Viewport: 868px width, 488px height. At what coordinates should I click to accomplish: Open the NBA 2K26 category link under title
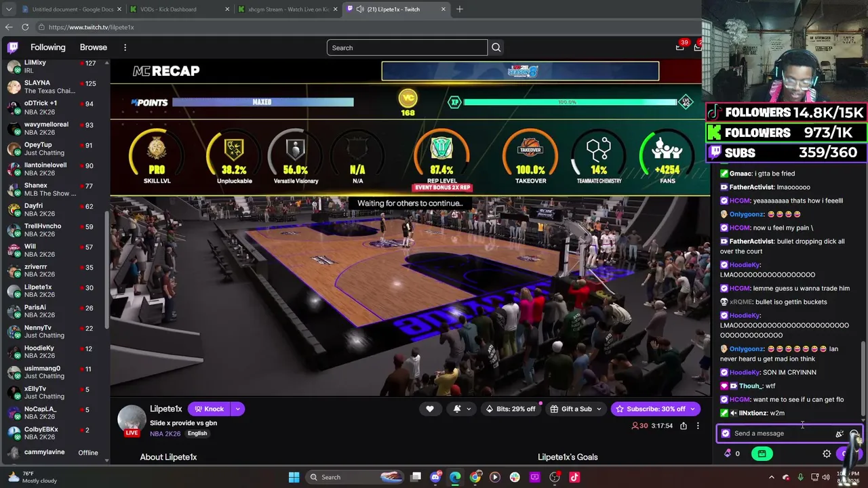165,434
